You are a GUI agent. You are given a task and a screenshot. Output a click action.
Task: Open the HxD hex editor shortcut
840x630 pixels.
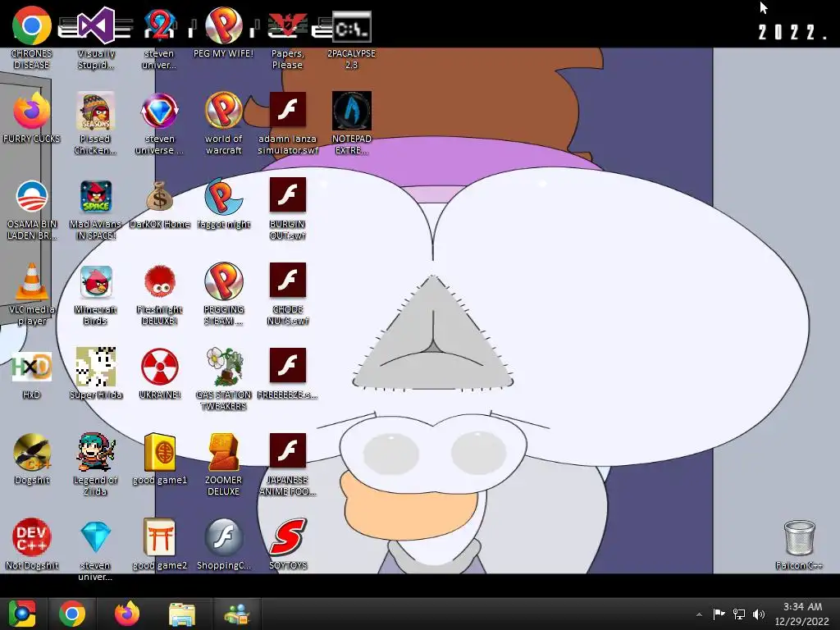[x=32, y=367]
